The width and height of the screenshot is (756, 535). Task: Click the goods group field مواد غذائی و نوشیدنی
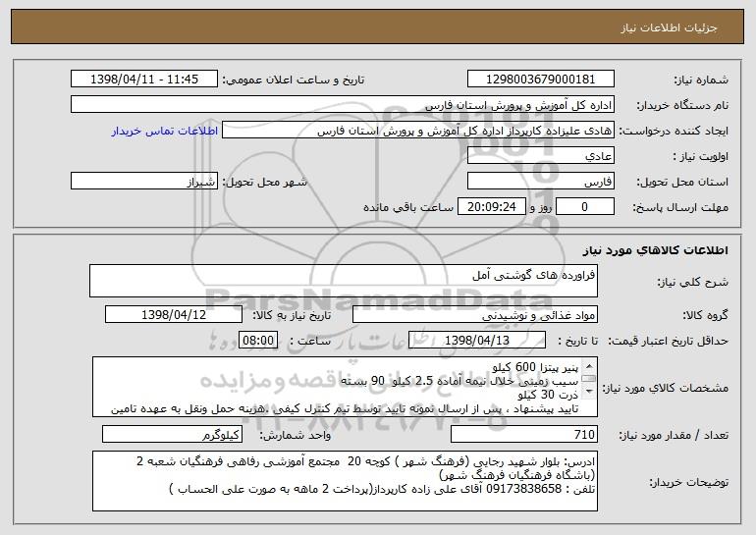coord(475,315)
